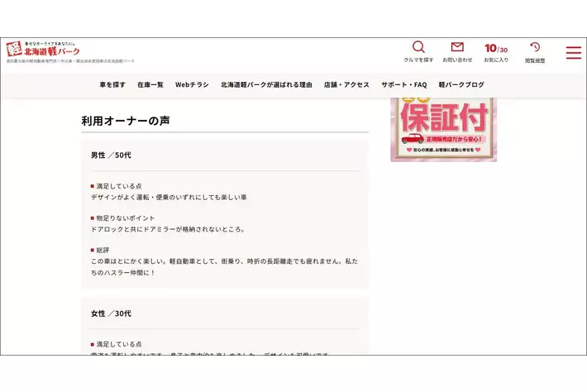587x392 pixels.
Task: Open the 車を探す menu
Action: click(x=112, y=84)
